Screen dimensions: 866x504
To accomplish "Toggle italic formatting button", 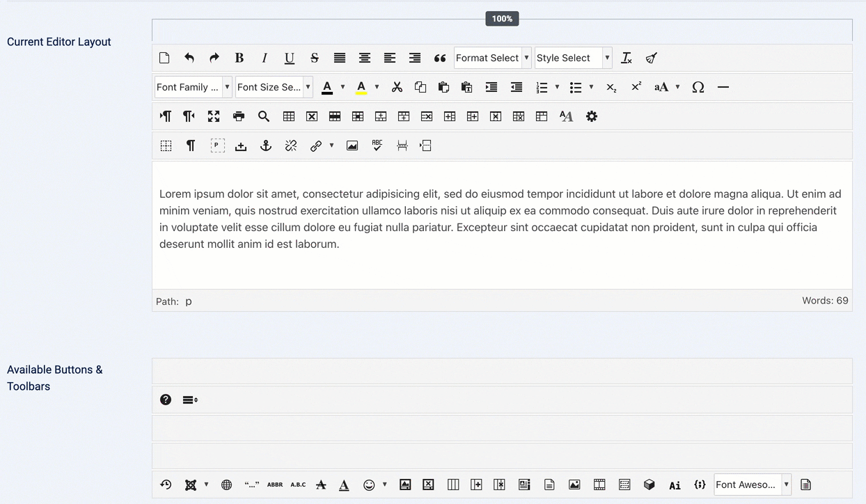I will tap(264, 58).
